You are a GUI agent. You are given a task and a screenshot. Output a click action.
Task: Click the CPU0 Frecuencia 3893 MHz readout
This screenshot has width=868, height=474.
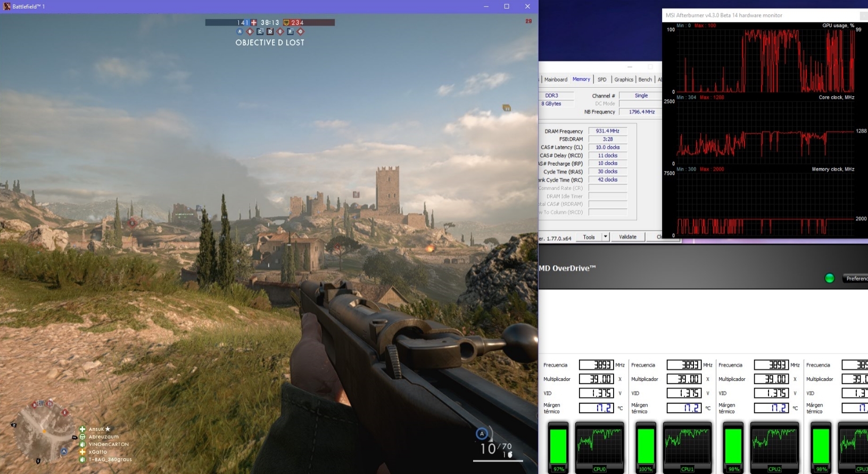point(597,365)
